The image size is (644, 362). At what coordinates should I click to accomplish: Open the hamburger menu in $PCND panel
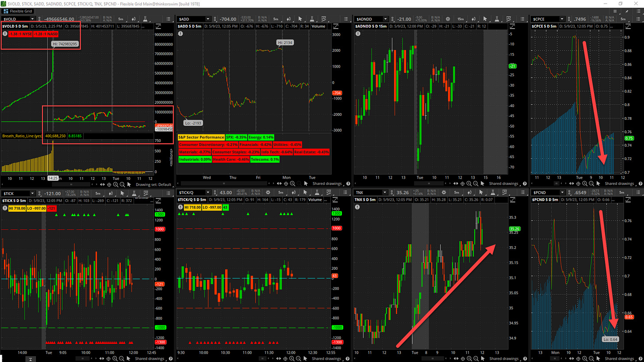click(638, 193)
